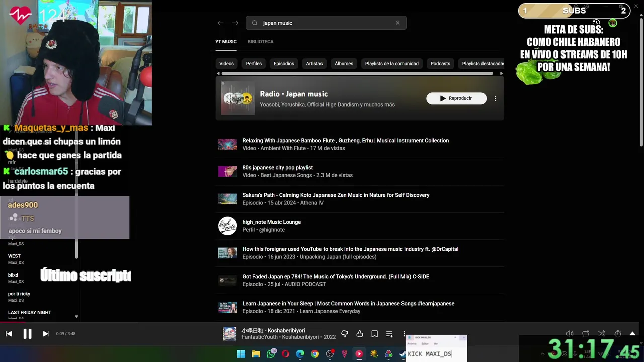Screen dimensions: 644x362
Task: Click the japan music search field
Action: click(x=326, y=23)
